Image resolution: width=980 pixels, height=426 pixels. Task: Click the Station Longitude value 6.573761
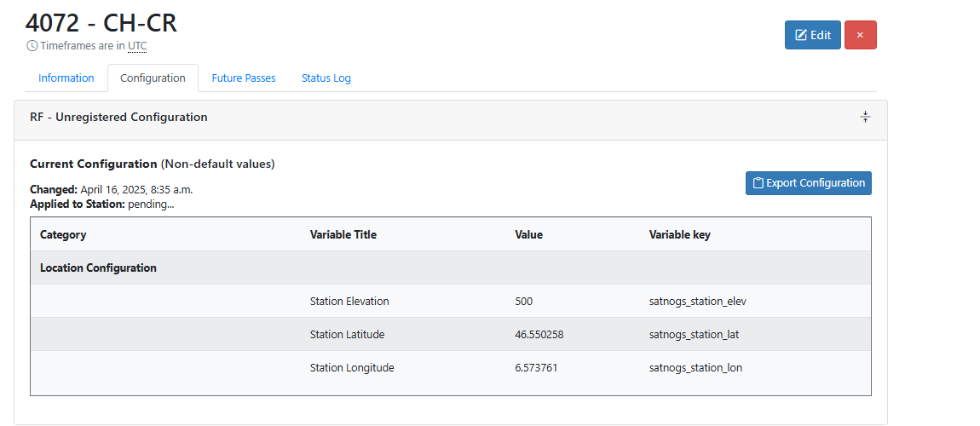[x=536, y=368]
